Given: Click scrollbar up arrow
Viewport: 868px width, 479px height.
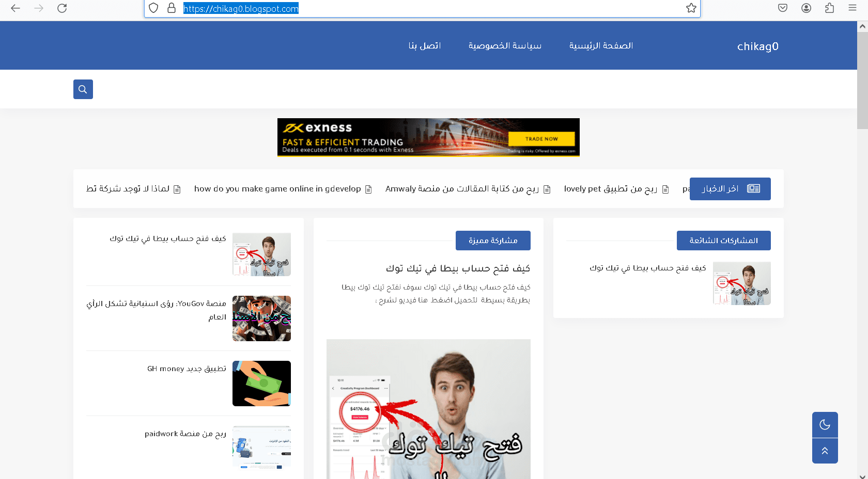Looking at the screenshot, I should 862,26.
